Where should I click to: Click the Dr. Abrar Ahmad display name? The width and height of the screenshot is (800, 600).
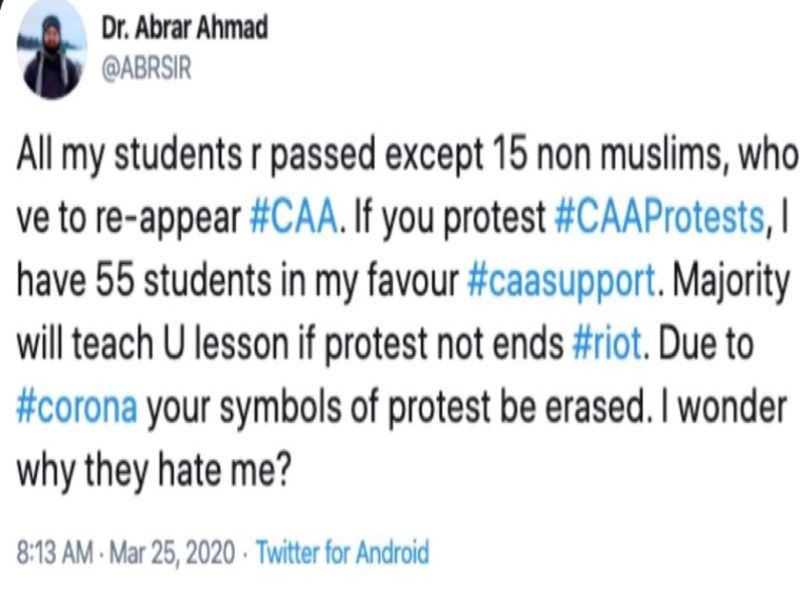[185, 28]
